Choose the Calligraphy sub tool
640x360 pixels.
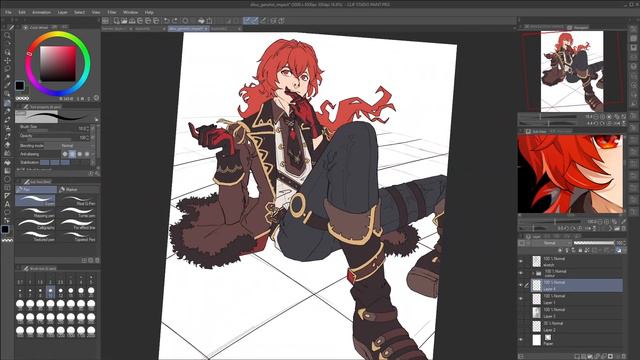click(x=36, y=224)
